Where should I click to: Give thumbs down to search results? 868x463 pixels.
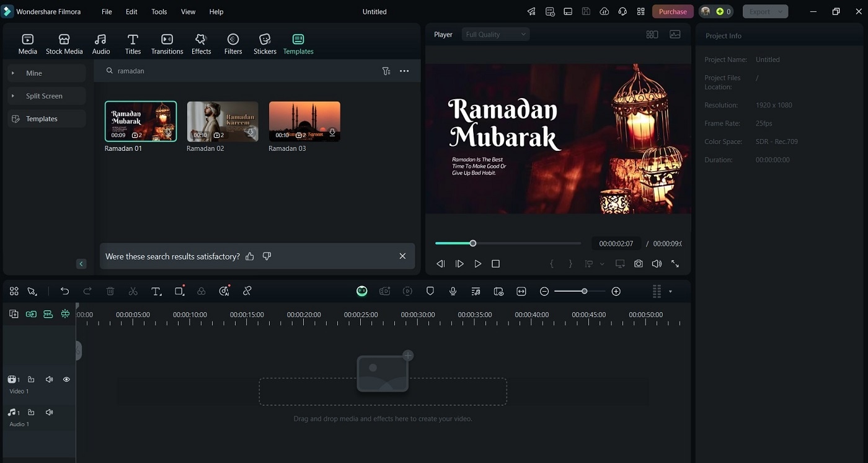point(267,256)
